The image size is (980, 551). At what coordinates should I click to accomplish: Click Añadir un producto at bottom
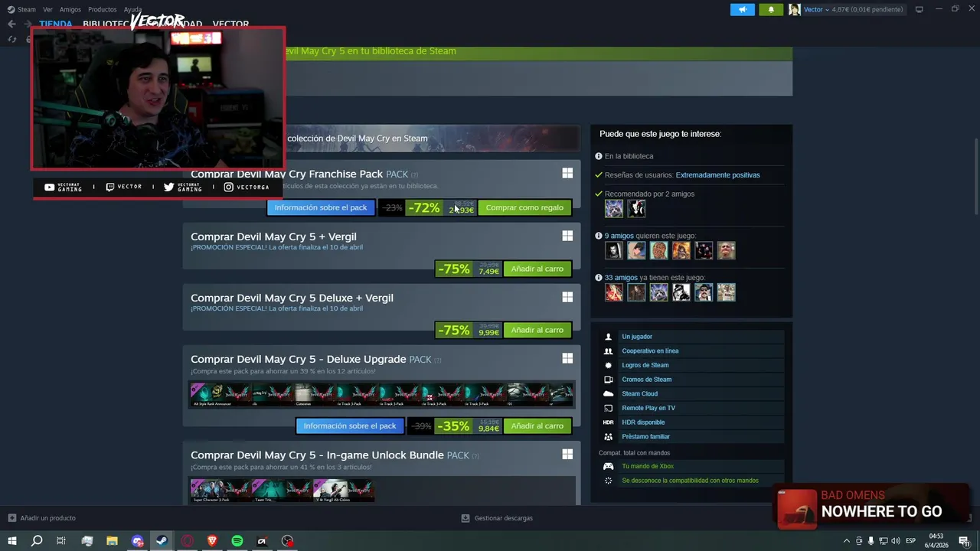coord(42,518)
